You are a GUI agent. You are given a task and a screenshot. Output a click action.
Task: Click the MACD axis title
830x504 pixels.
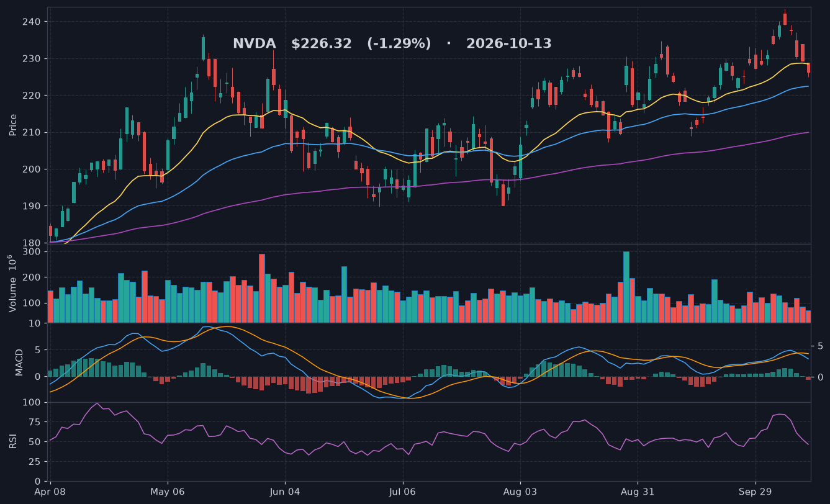coord(19,362)
